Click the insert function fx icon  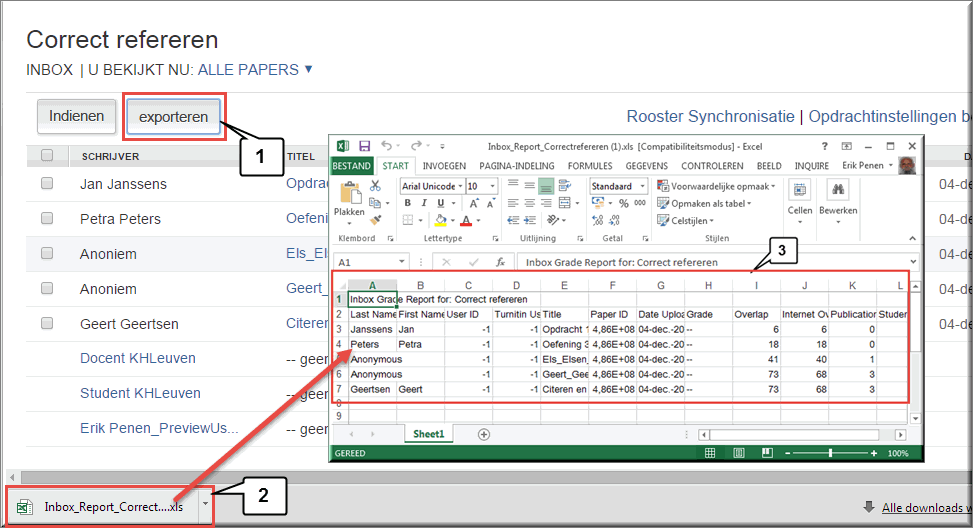500,262
